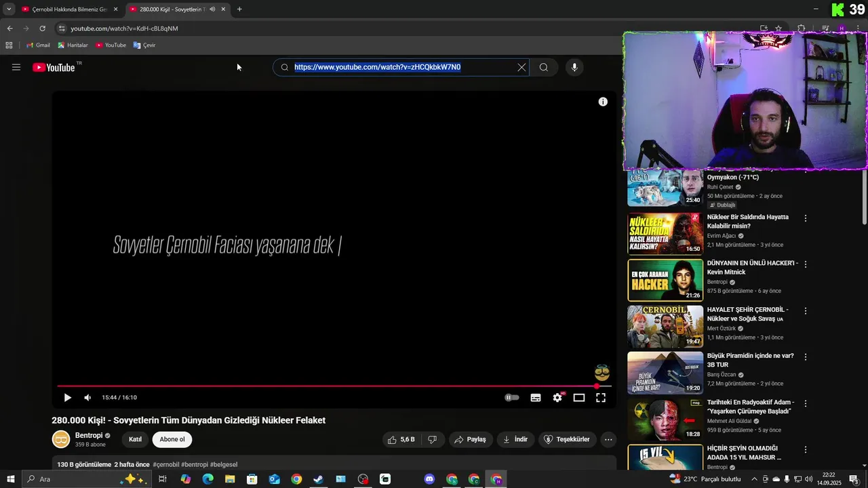Play the paused video
Screen dimensions: 868x488
coord(67,398)
